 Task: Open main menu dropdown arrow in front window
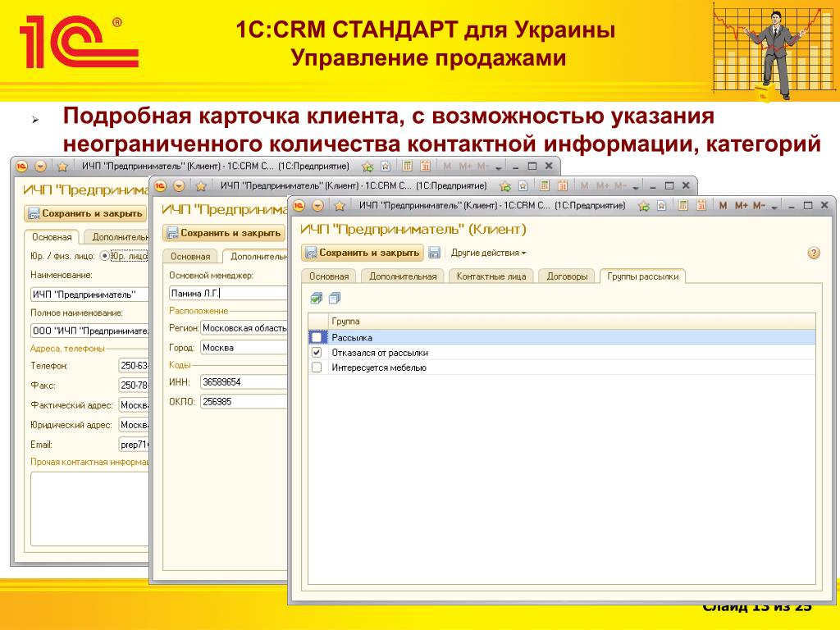[318, 206]
